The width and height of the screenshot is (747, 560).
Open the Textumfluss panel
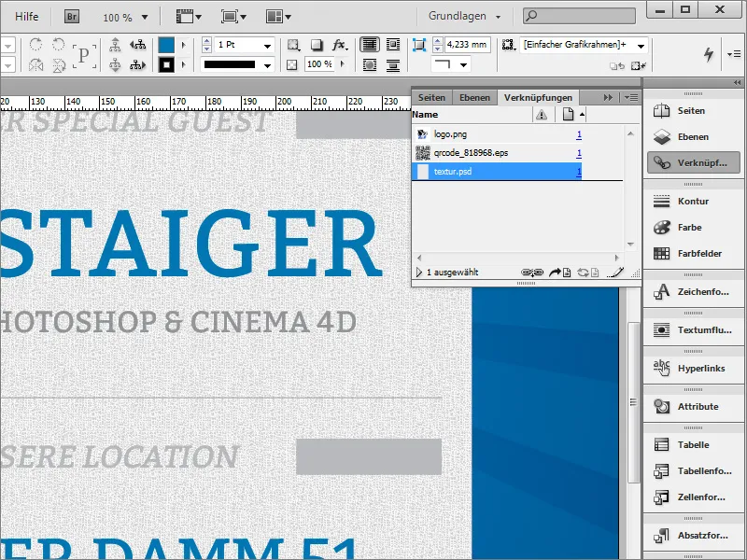pos(693,330)
